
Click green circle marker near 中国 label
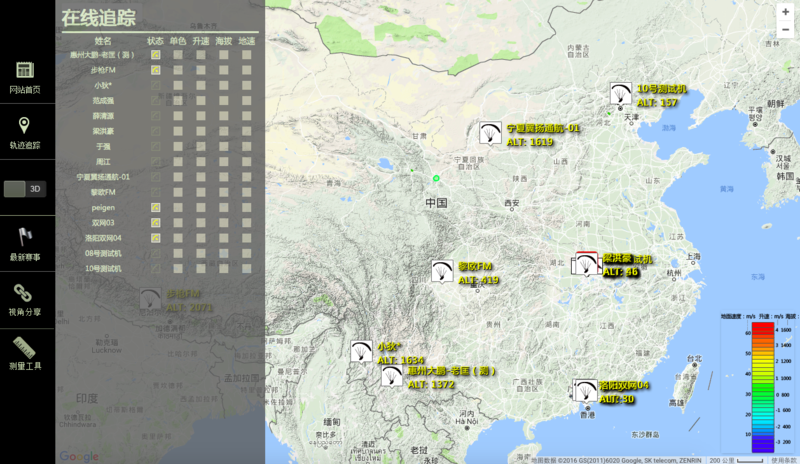(x=436, y=178)
